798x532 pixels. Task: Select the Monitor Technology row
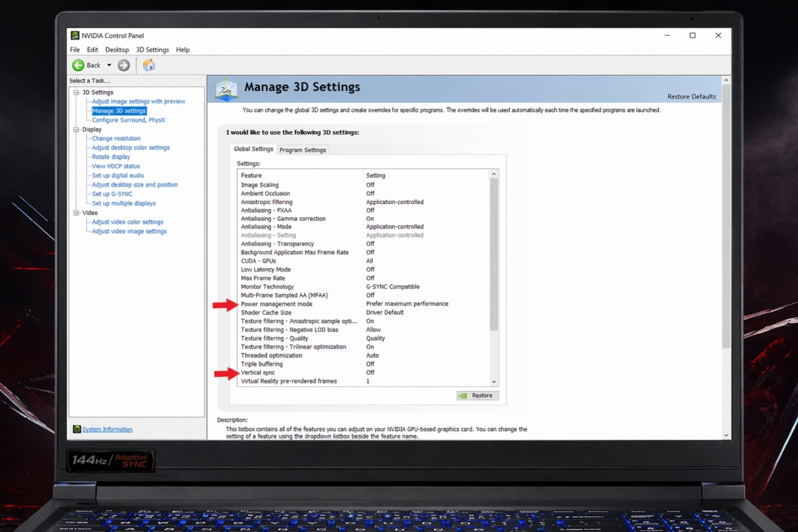coord(364,287)
